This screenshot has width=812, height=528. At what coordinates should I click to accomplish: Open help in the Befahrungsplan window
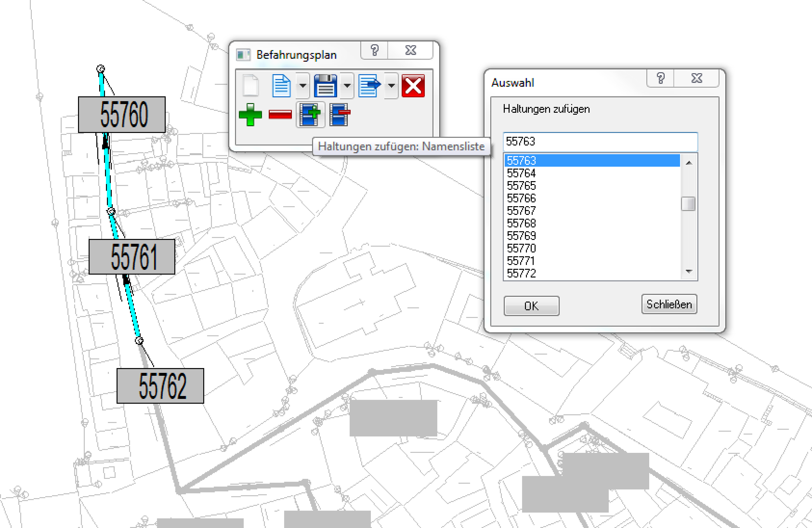pos(374,51)
